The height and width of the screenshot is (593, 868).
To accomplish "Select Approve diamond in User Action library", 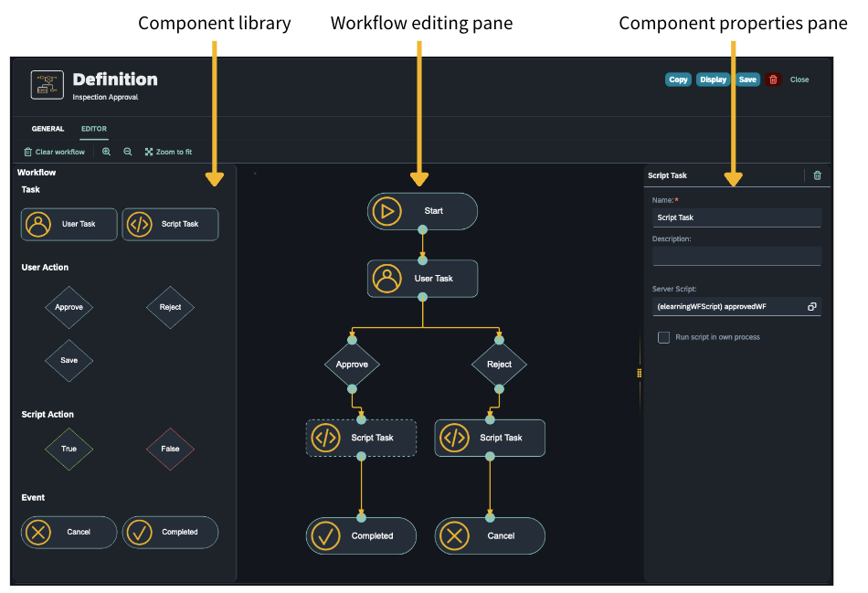I will (x=69, y=307).
